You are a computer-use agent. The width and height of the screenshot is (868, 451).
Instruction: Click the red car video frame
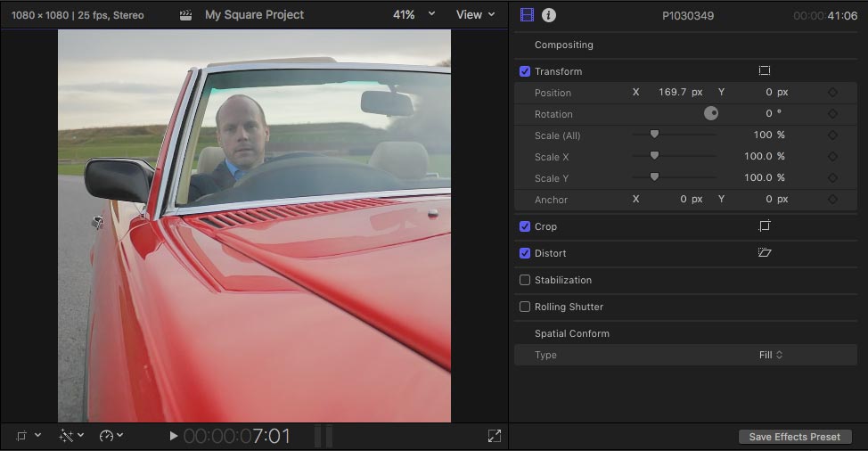(x=255, y=225)
